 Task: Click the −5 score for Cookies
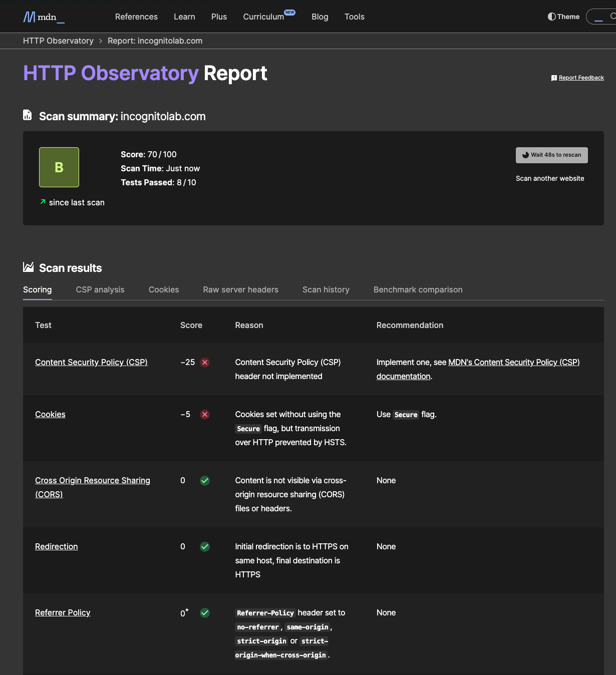[185, 414]
